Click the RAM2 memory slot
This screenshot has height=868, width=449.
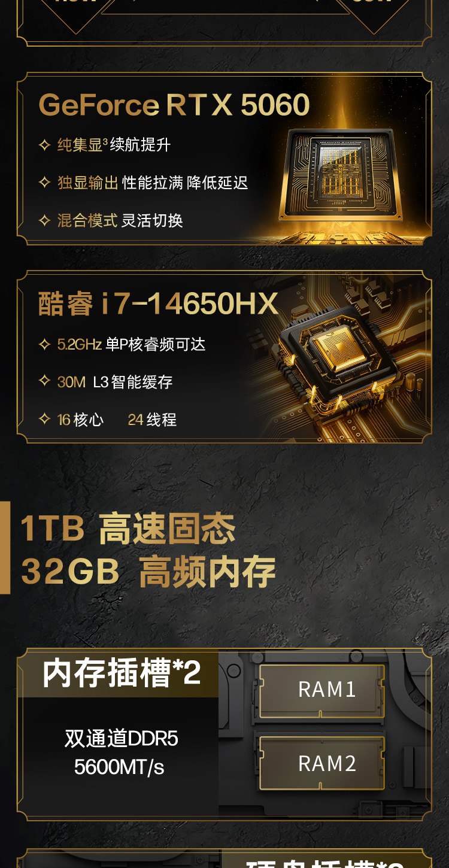pyautogui.click(x=326, y=763)
